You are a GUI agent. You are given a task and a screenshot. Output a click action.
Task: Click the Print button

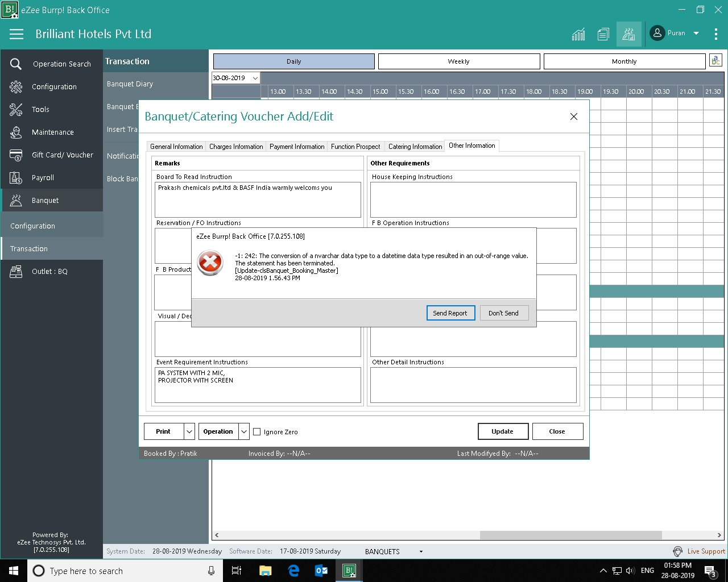point(163,431)
